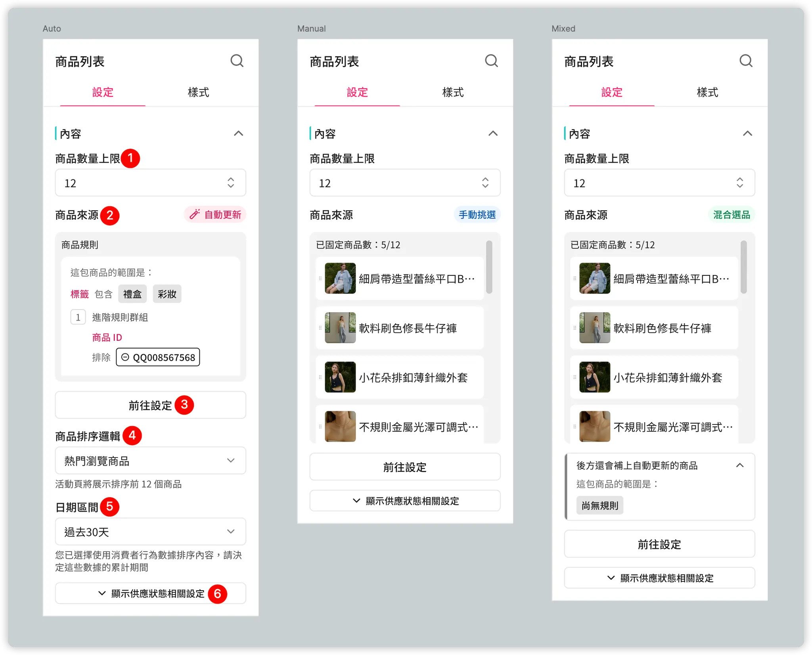Expand 顯示供應狀態相關設定 in Manual panel
The height and width of the screenshot is (655, 812).
pos(405,501)
